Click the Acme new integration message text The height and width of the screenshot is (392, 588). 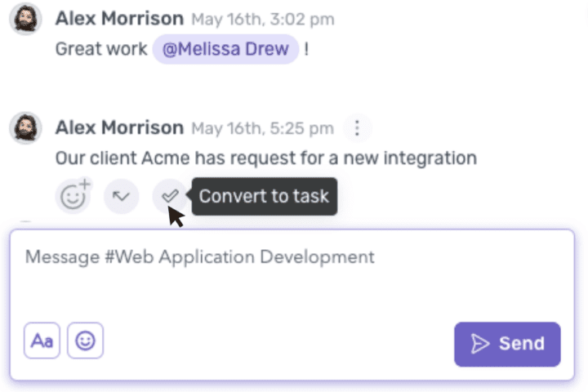[x=265, y=157]
